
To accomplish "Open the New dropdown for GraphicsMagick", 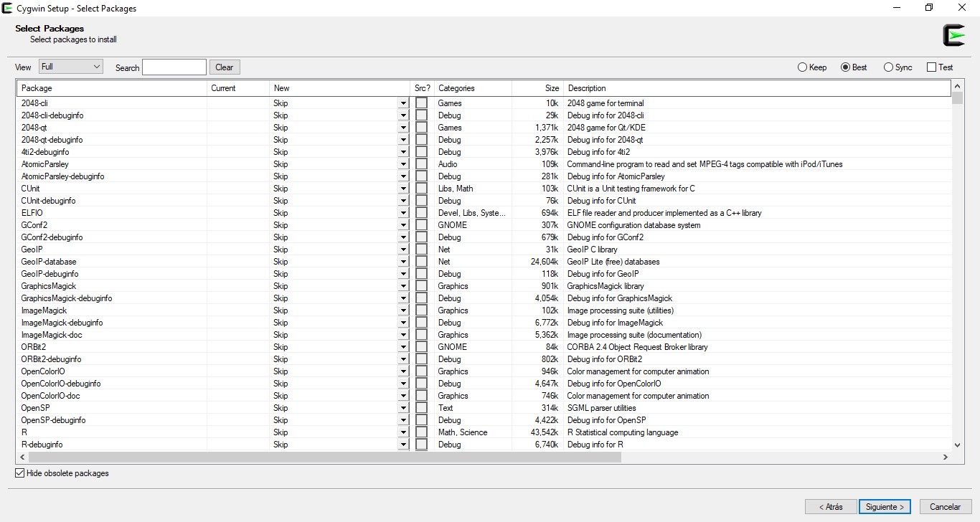I will [x=402, y=286].
